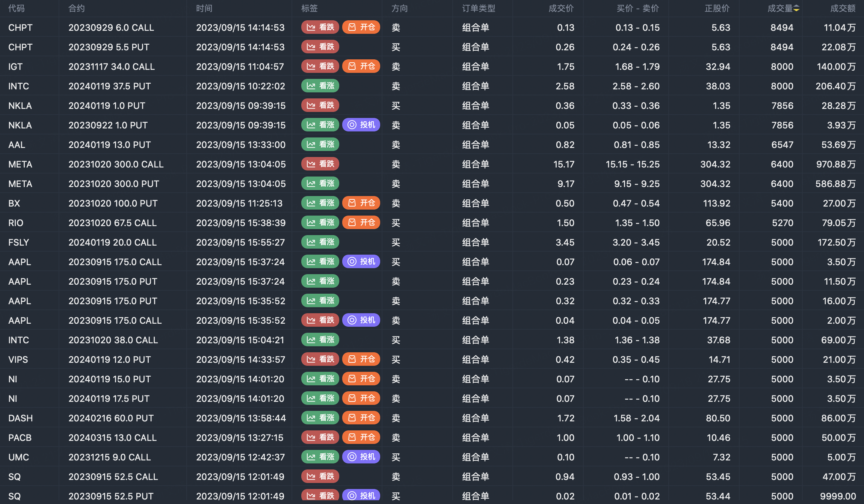Screen dimensions: 864x504
Task: Click the 代码 column header
Action: [17, 9]
